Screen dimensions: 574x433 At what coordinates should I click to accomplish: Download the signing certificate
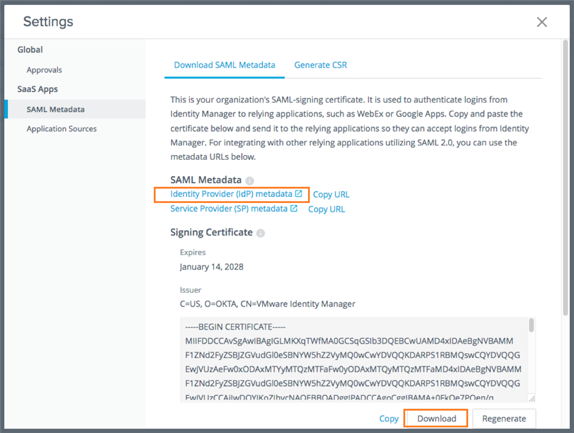pyautogui.click(x=436, y=418)
